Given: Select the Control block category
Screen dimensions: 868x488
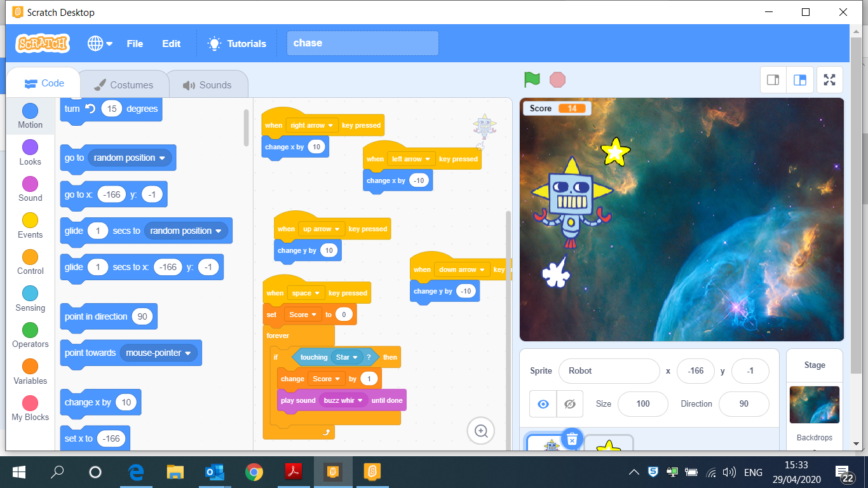Looking at the screenshot, I should tap(30, 262).
